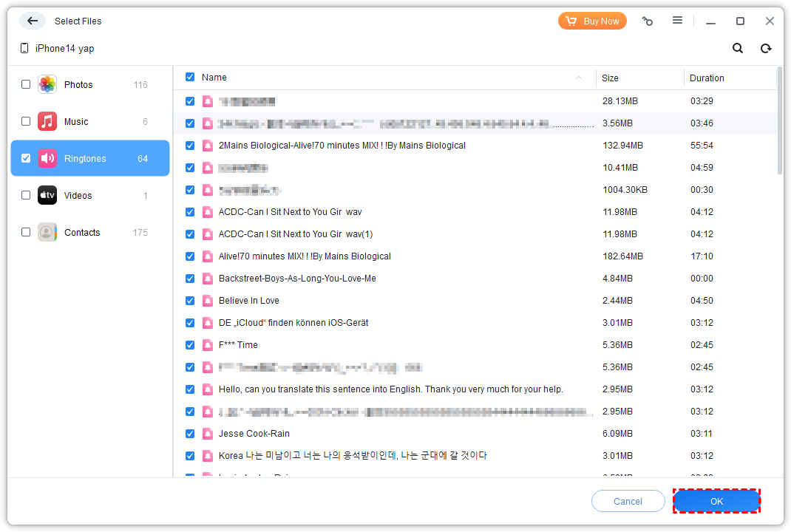The width and height of the screenshot is (791, 532).
Task: Click the Contacts category icon
Action: [47, 232]
